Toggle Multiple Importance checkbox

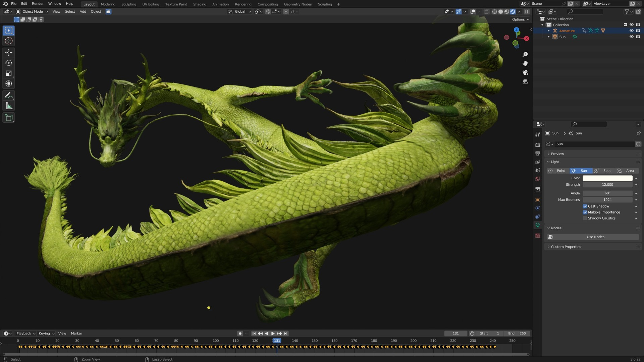tap(585, 212)
